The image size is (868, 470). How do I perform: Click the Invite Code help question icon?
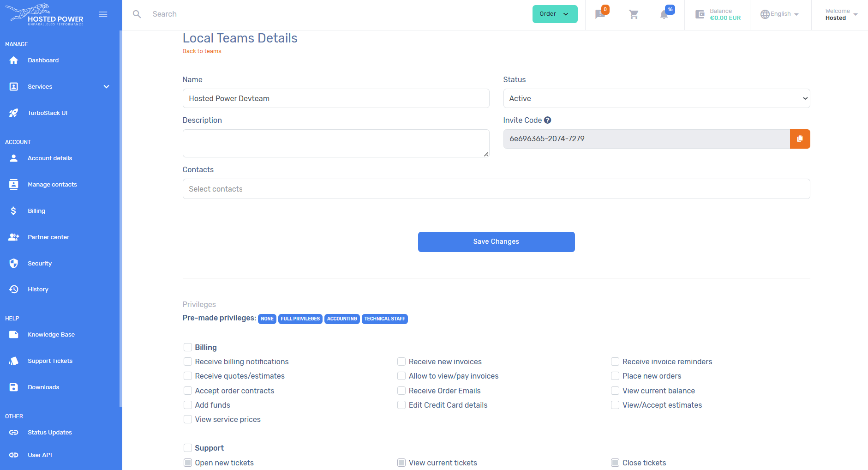(547, 120)
